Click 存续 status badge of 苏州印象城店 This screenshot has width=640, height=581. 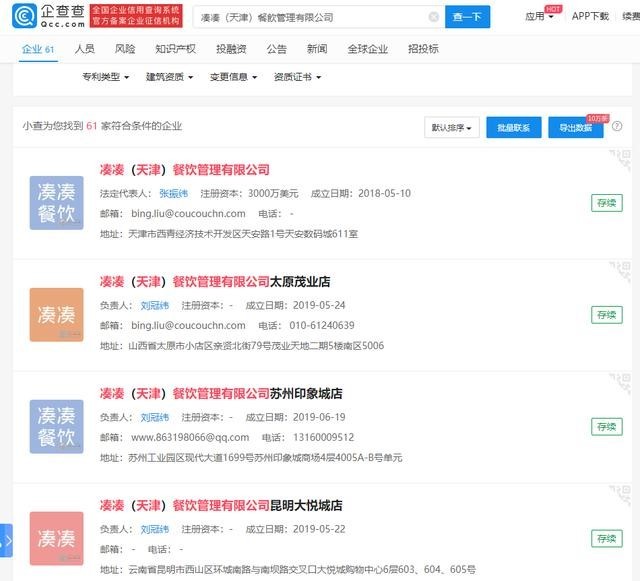point(607,427)
